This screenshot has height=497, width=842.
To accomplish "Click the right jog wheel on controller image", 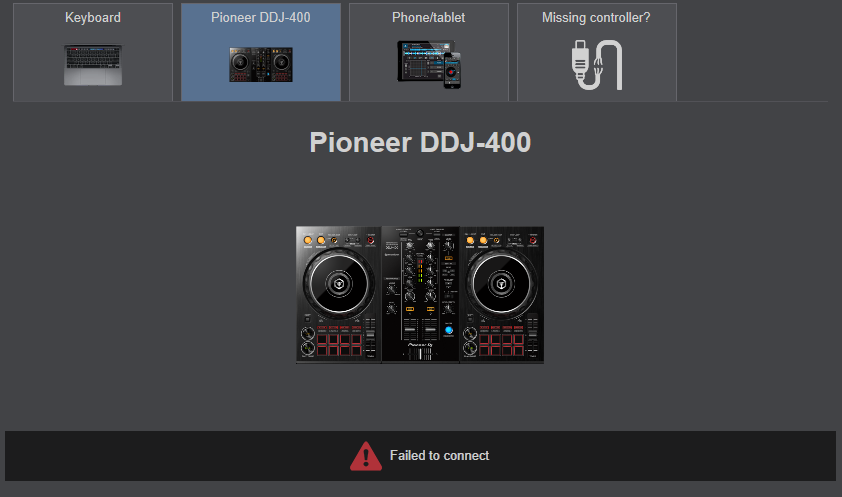I will [501, 283].
